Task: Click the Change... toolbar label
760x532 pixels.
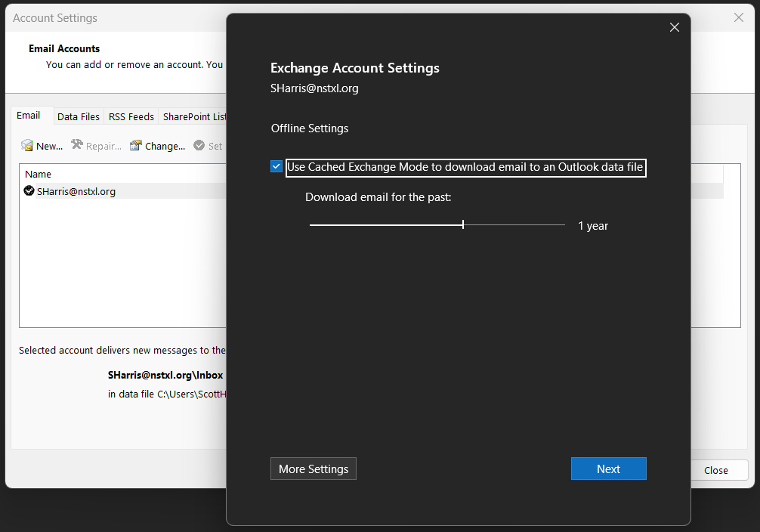Action: coord(165,146)
